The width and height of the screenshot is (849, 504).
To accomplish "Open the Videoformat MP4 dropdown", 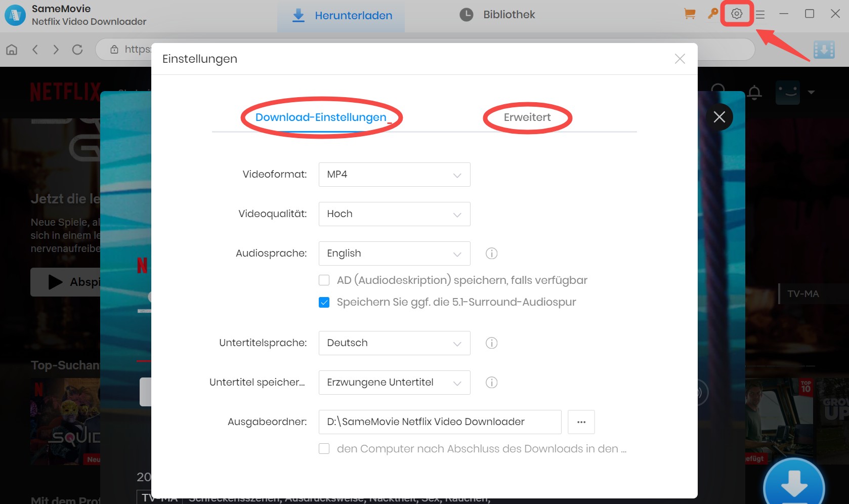I will (x=395, y=175).
